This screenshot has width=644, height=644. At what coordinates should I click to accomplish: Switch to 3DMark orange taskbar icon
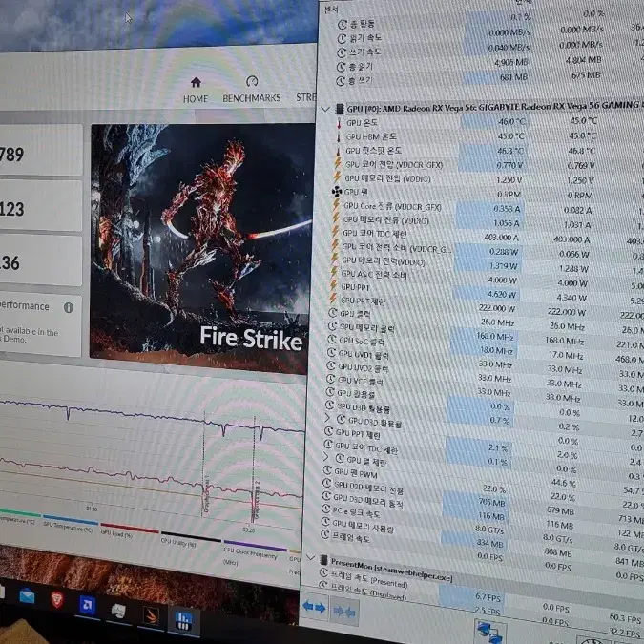pyautogui.click(x=151, y=615)
